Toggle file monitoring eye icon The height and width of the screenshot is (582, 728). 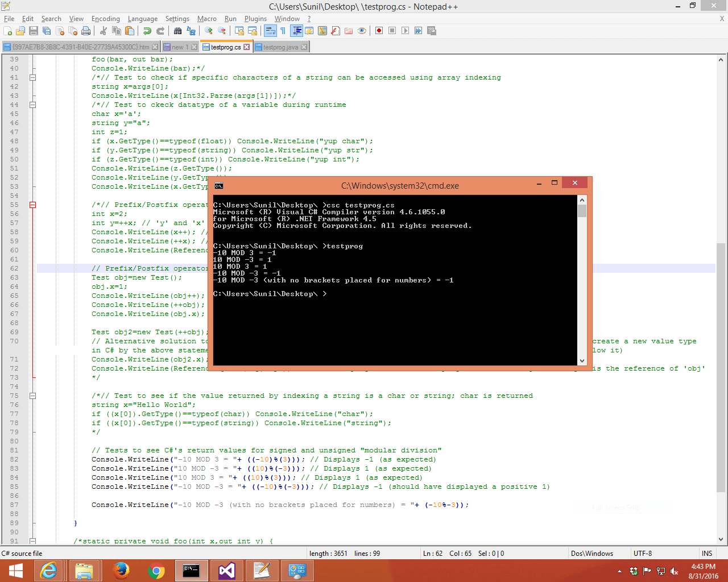[362, 31]
